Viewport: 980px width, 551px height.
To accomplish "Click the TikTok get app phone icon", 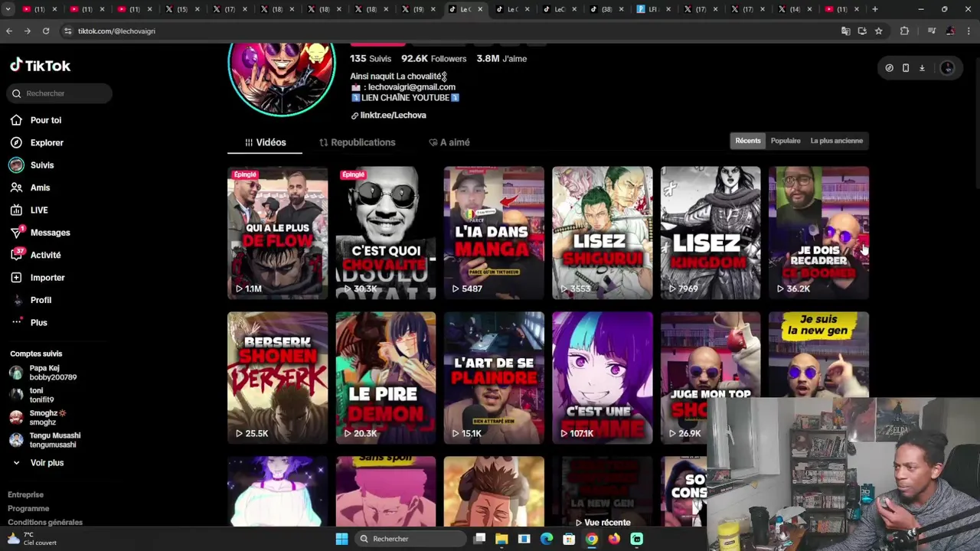I will point(906,68).
